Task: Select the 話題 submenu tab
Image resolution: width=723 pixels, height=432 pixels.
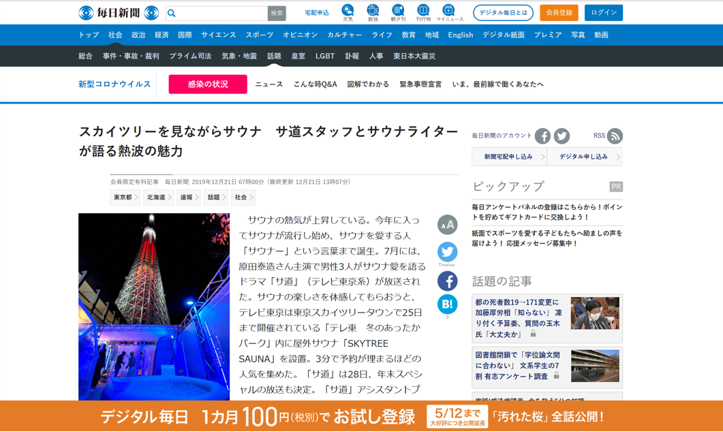Action: coord(274,56)
